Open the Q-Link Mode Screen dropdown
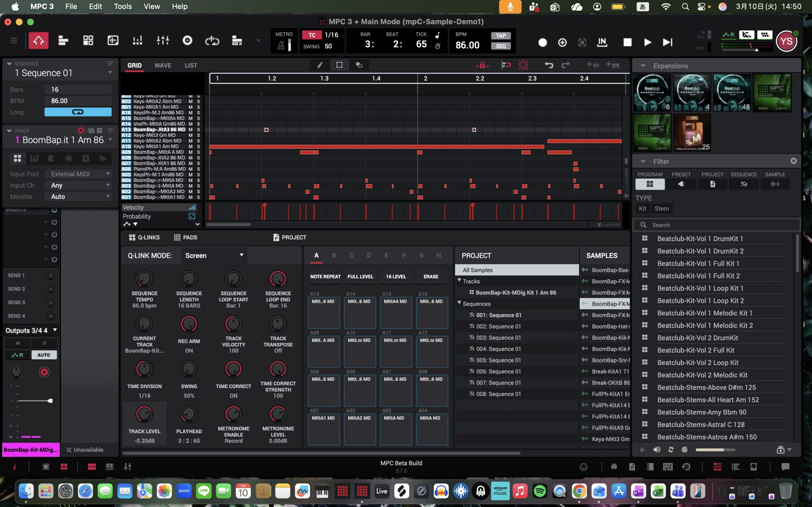The width and height of the screenshot is (812, 507). pyautogui.click(x=214, y=255)
